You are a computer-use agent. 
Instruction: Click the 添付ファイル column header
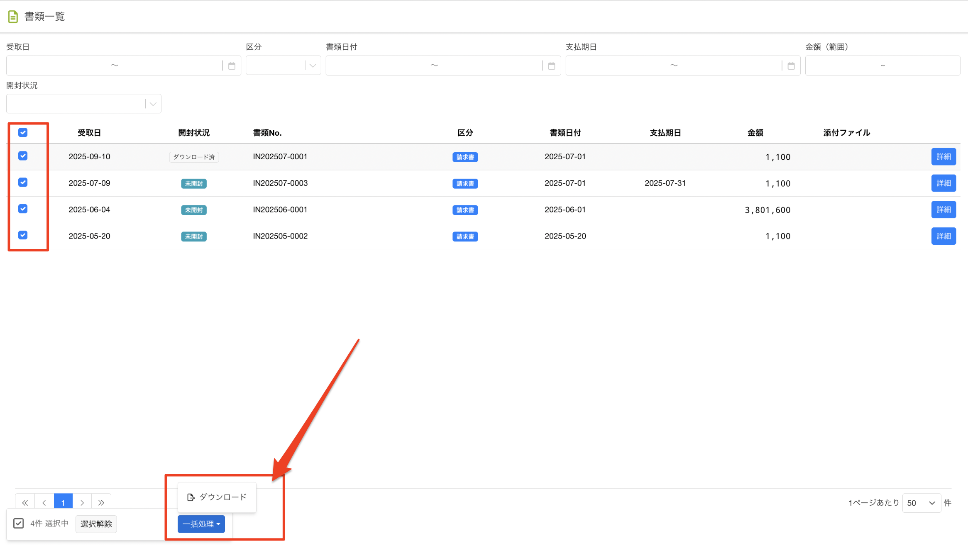(x=846, y=133)
